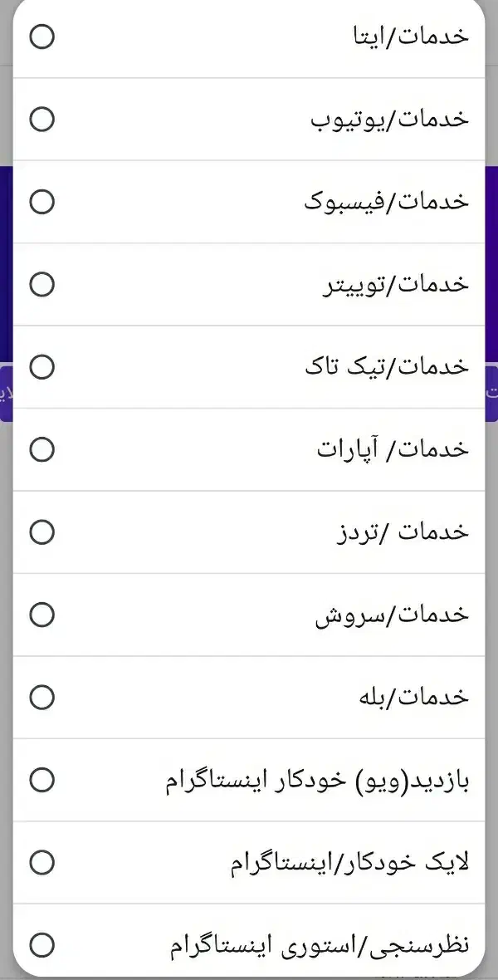The height and width of the screenshot is (980, 498).
Task: Pick the radio button for خدمات/ آپارات
Action: [41, 450]
